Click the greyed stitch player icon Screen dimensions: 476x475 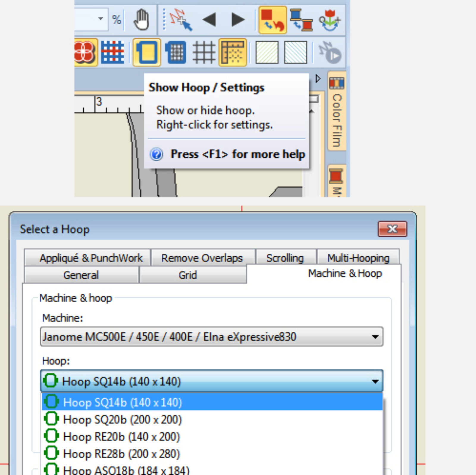[330, 52]
